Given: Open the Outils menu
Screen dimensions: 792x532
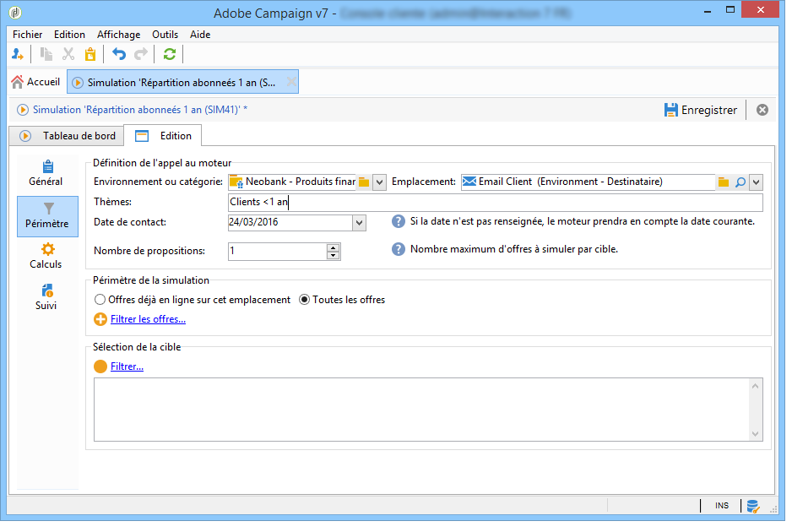Looking at the screenshot, I should [165, 35].
